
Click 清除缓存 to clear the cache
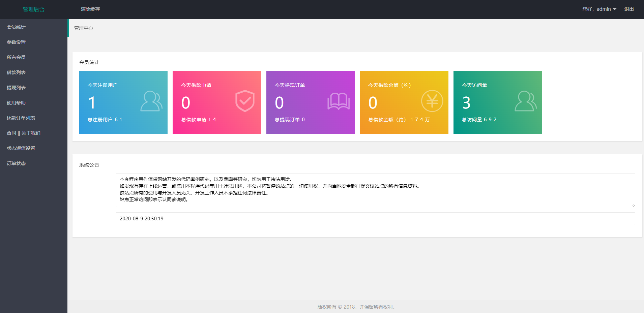coord(90,9)
